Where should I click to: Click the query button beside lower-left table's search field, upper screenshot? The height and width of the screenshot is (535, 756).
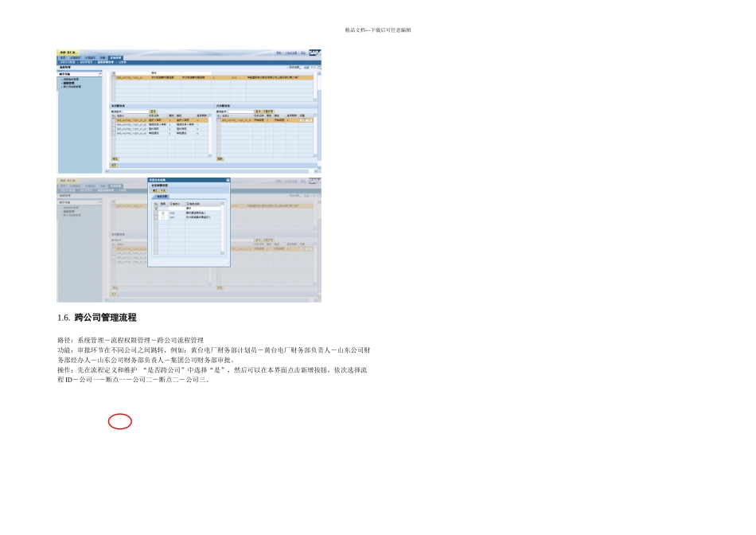(153, 111)
